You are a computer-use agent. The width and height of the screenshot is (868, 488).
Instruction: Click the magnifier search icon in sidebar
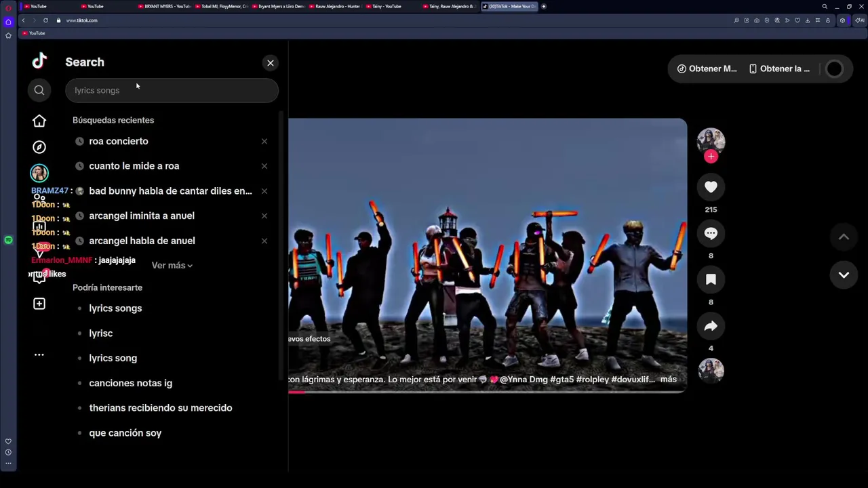tap(39, 90)
